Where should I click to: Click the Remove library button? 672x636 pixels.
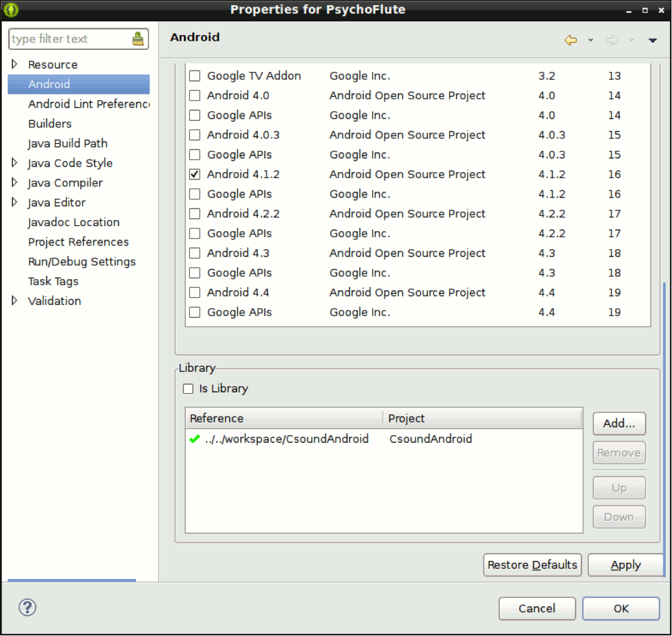(619, 453)
